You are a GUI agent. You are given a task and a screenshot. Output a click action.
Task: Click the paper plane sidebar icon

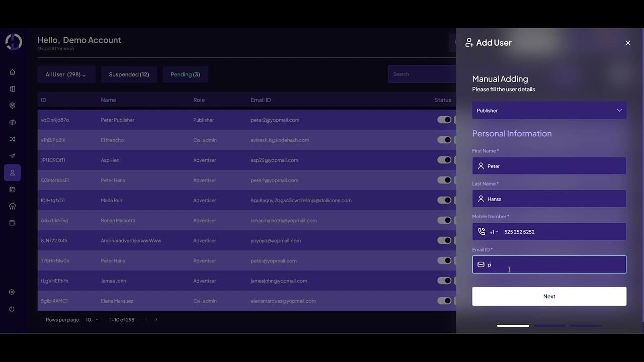[x=13, y=156]
